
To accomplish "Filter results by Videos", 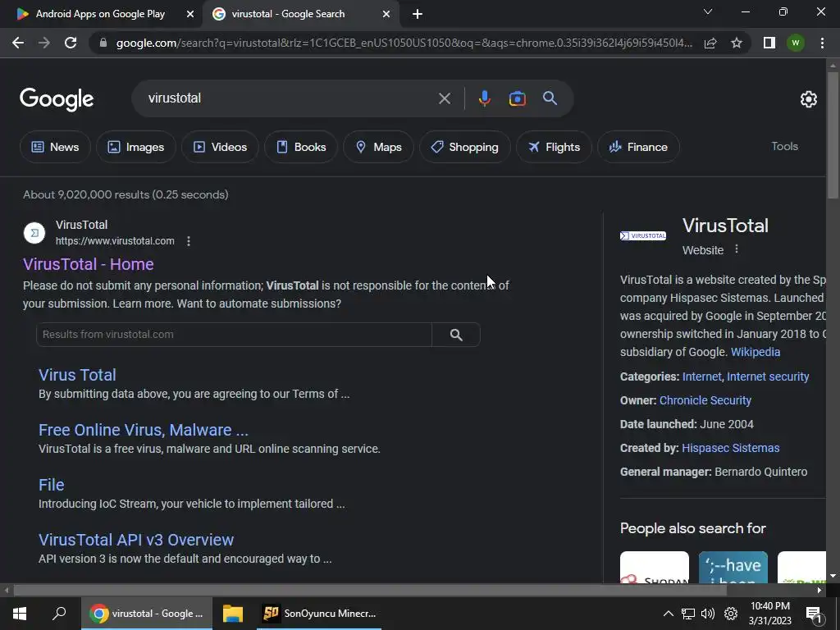I will tap(220, 147).
